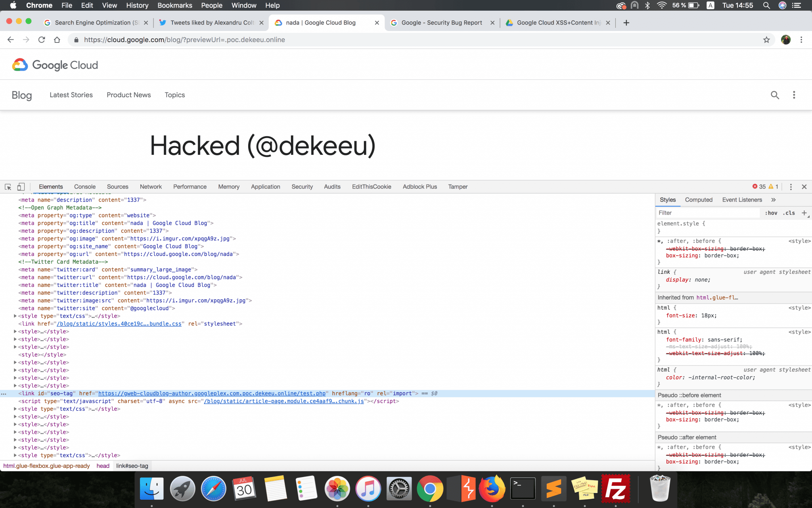Open the test.php href link in seo-tag
The width and height of the screenshot is (812, 508).
(x=212, y=393)
